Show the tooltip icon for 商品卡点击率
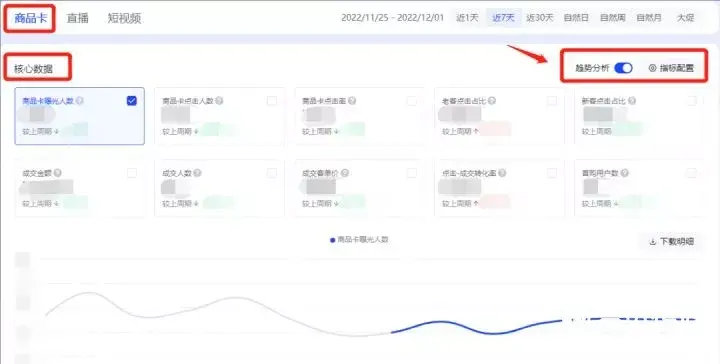 pos(352,101)
